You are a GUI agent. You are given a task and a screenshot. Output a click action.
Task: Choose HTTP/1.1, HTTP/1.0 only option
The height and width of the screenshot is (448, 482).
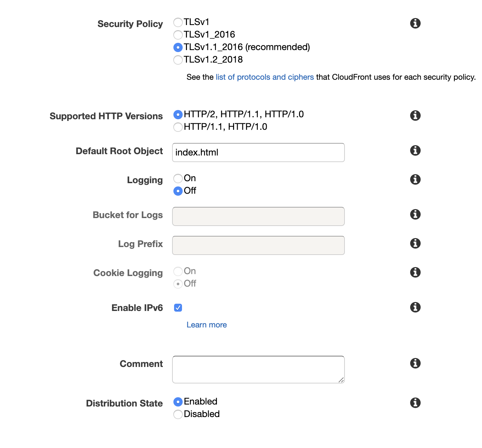click(x=178, y=127)
